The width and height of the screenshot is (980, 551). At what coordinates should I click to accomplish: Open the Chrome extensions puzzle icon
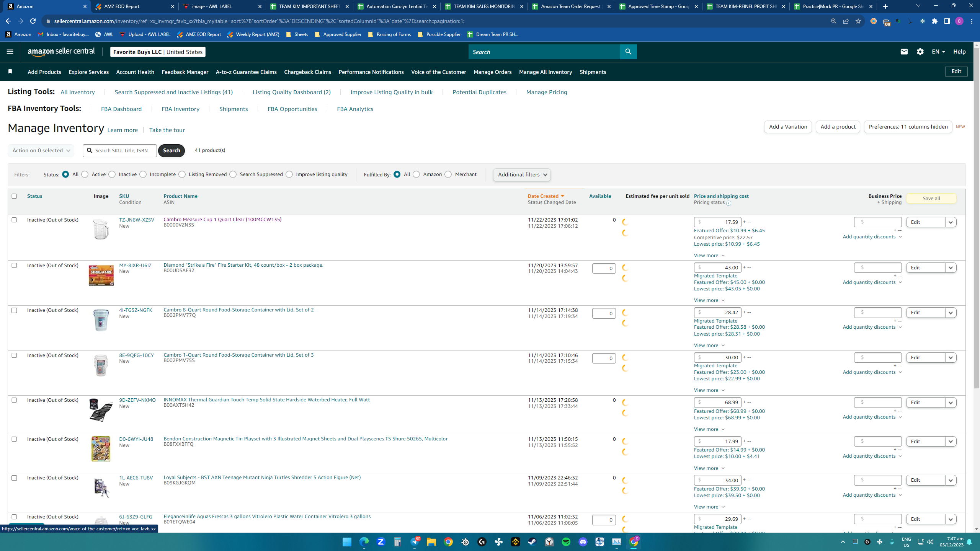[x=935, y=21]
